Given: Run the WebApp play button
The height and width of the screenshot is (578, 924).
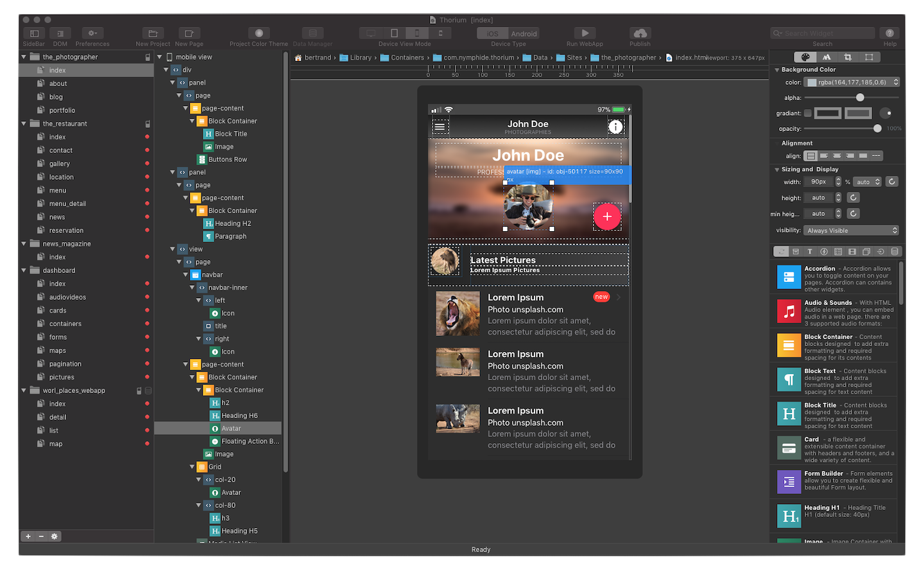Looking at the screenshot, I should pyautogui.click(x=585, y=33).
